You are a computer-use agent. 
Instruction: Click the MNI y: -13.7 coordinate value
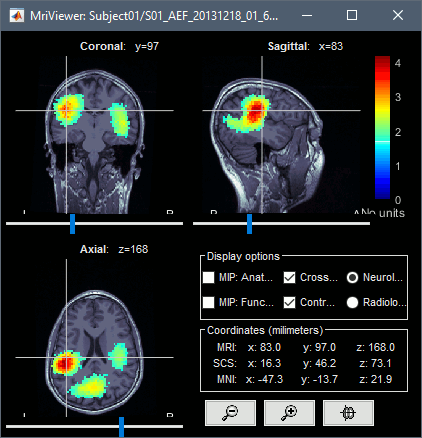click(x=319, y=379)
